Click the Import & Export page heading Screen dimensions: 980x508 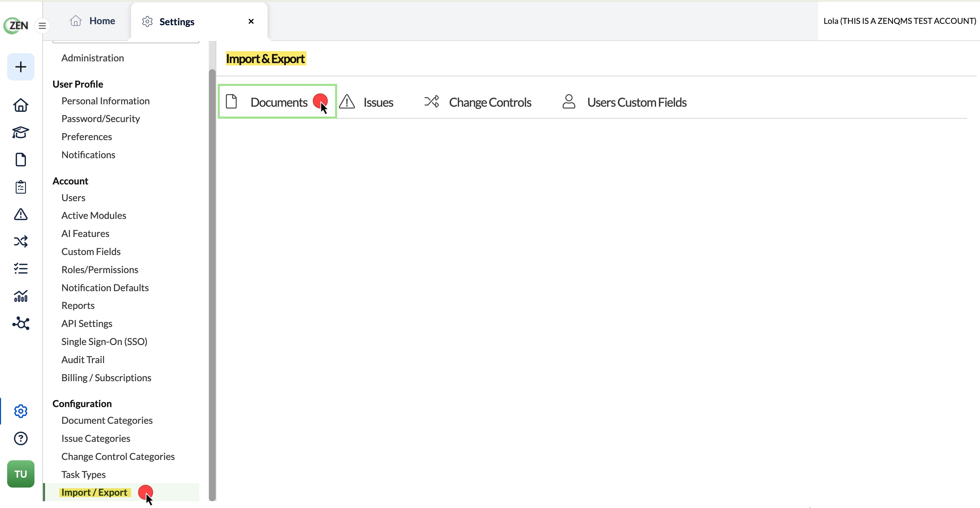pos(265,59)
